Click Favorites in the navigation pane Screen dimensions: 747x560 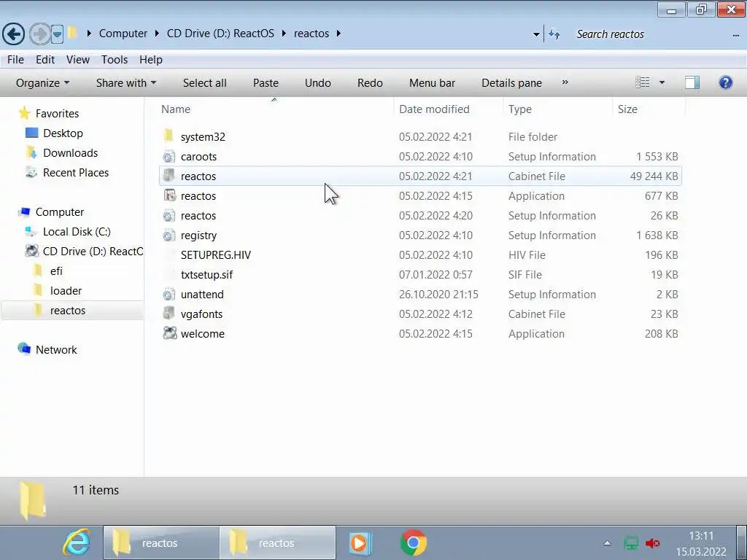pyautogui.click(x=57, y=113)
